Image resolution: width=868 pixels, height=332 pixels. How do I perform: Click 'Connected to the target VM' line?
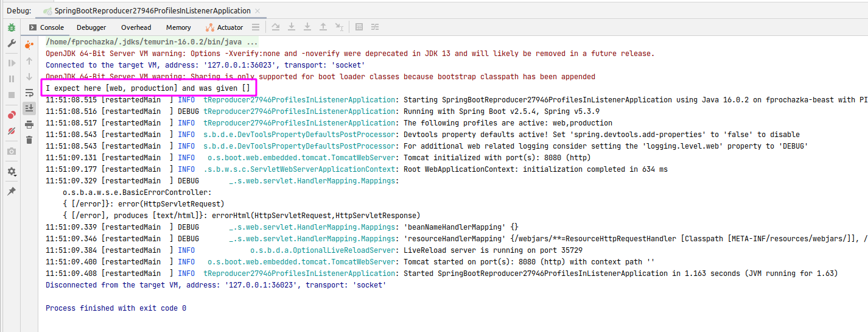click(205, 65)
